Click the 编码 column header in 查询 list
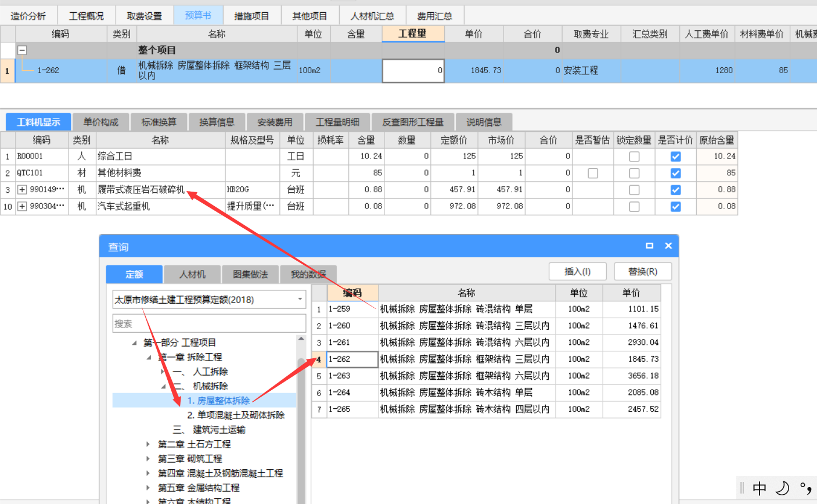Image resolution: width=817 pixels, height=504 pixels. (x=352, y=293)
